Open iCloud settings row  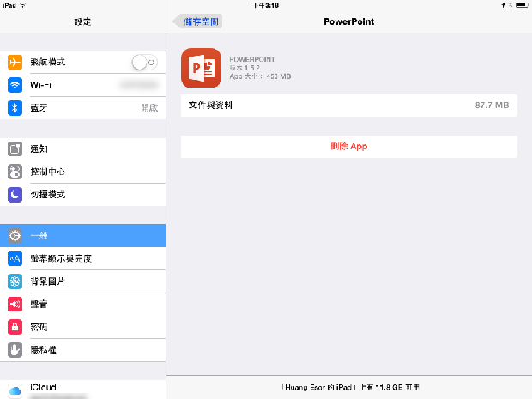coord(83,390)
